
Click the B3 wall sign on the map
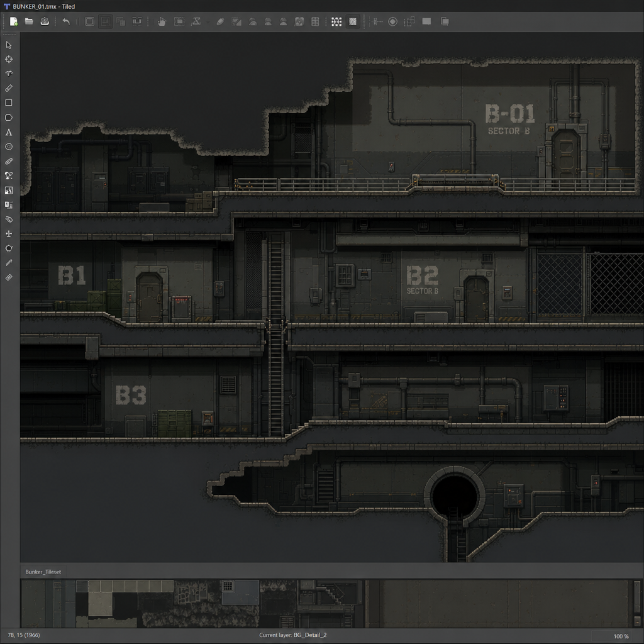click(x=131, y=395)
